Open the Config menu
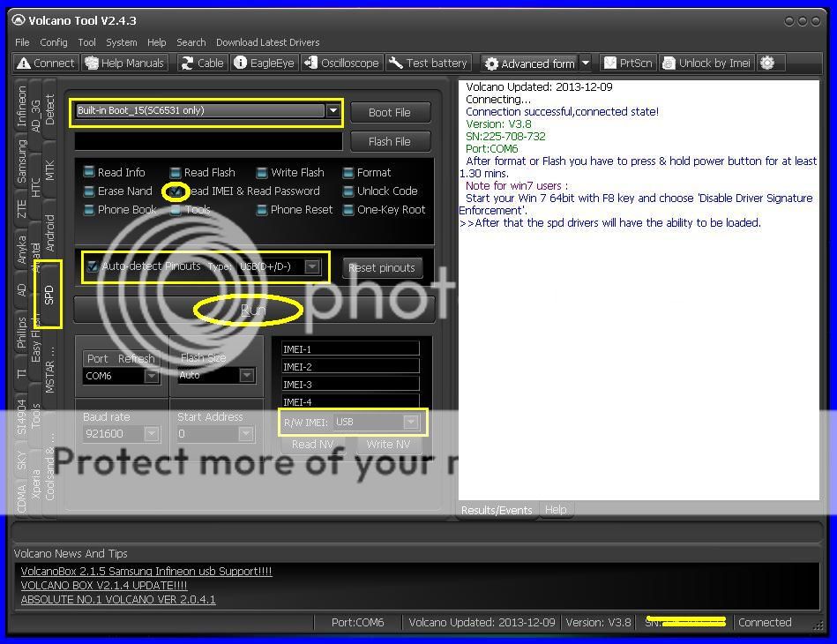The height and width of the screenshot is (644, 837). (53, 42)
